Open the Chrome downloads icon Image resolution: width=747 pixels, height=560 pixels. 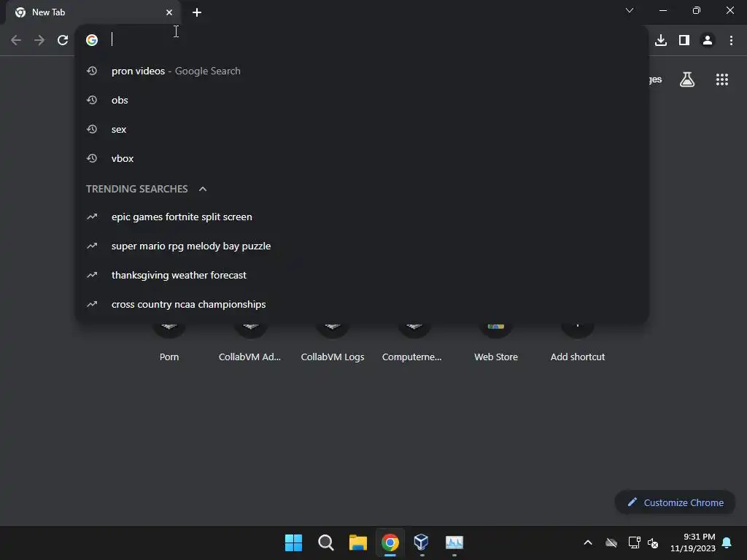(661, 41)
